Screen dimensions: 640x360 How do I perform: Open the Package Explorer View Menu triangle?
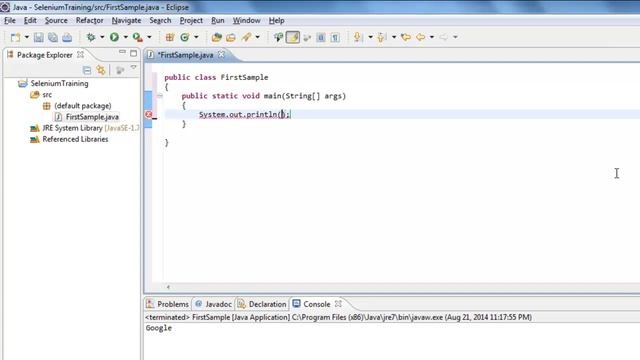133,68
